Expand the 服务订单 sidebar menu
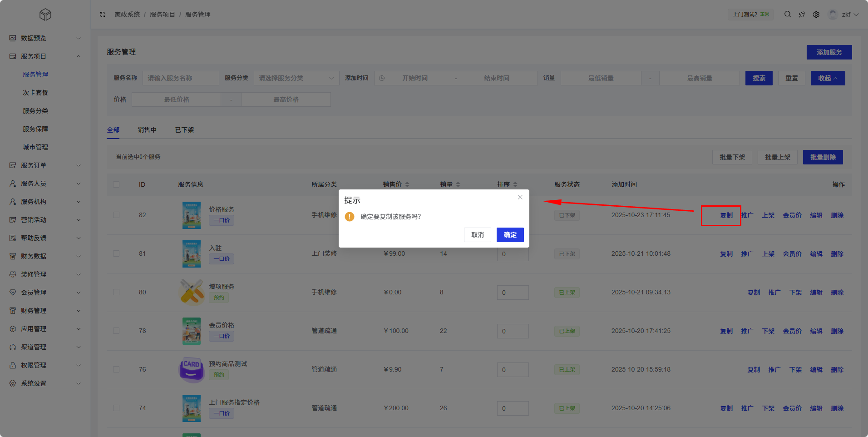 [x=44, y=165]
